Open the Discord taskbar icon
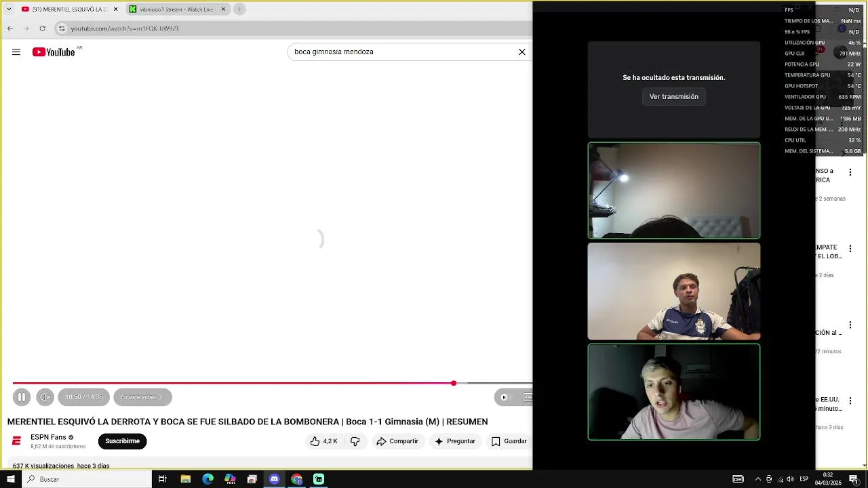 (274, 479)
